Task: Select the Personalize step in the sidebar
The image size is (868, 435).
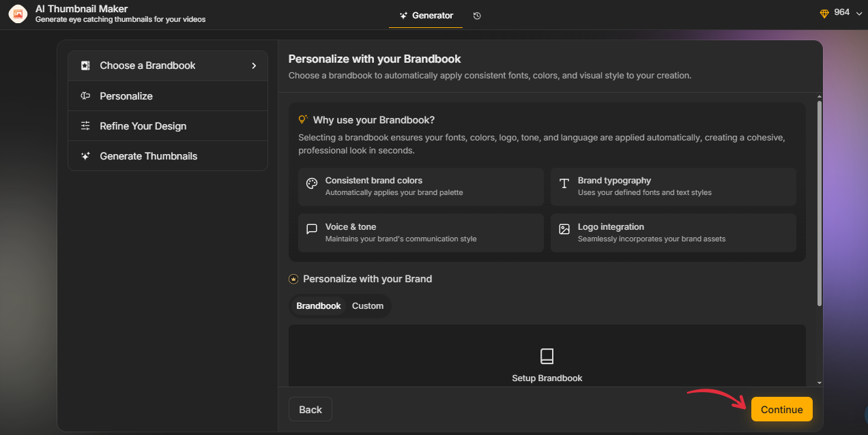Action: (x=168, y=96)
